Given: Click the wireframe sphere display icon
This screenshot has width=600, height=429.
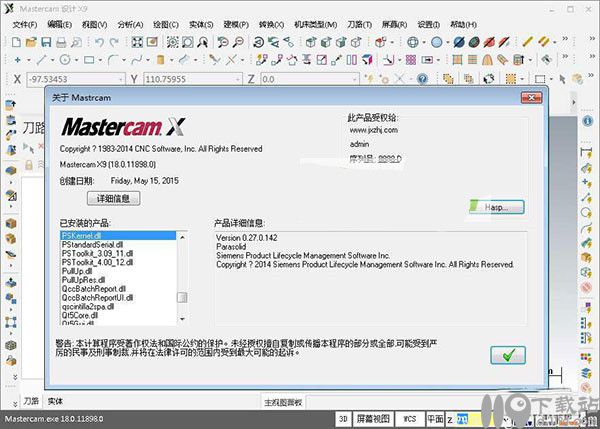Looking at the screenshot, I should [x=413, y=42].
